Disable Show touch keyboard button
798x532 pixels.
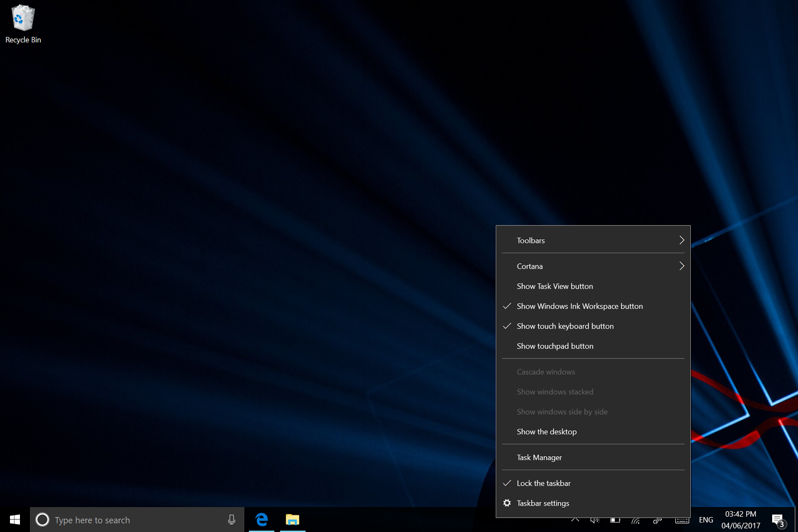pos(565,326)
